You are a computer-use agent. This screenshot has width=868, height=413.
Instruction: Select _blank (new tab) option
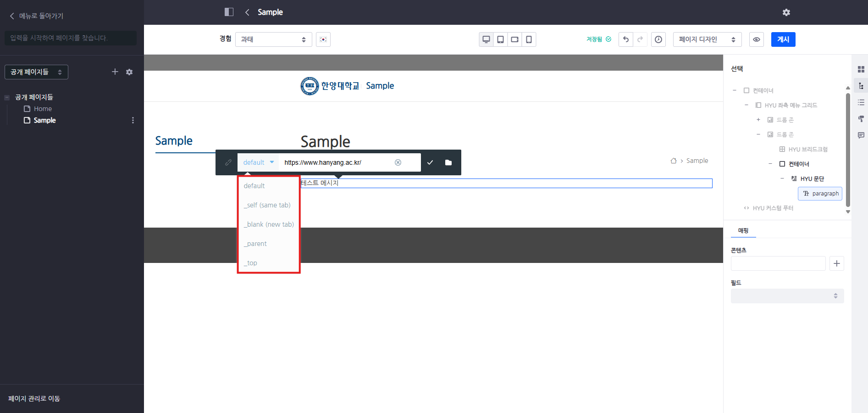pos(269,224)
